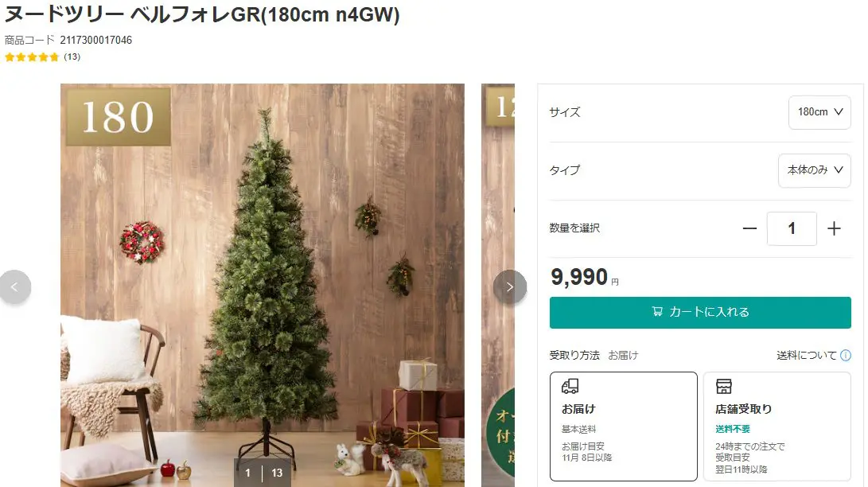Click the previous image arrow
This screenshot has width=868, height=487.
14,286
